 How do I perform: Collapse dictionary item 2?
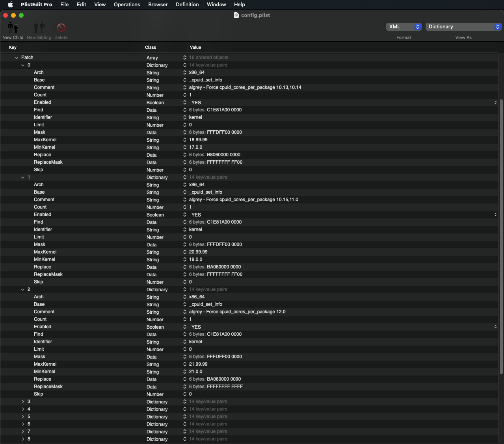[x=23, y=289]
